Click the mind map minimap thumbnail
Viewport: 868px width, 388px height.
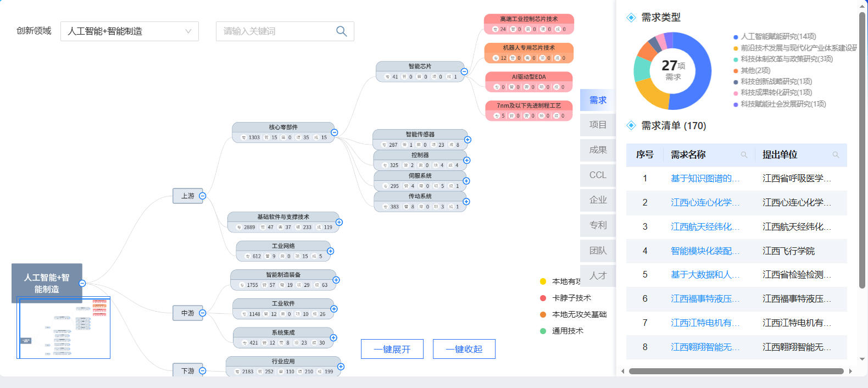pos(64,328)
